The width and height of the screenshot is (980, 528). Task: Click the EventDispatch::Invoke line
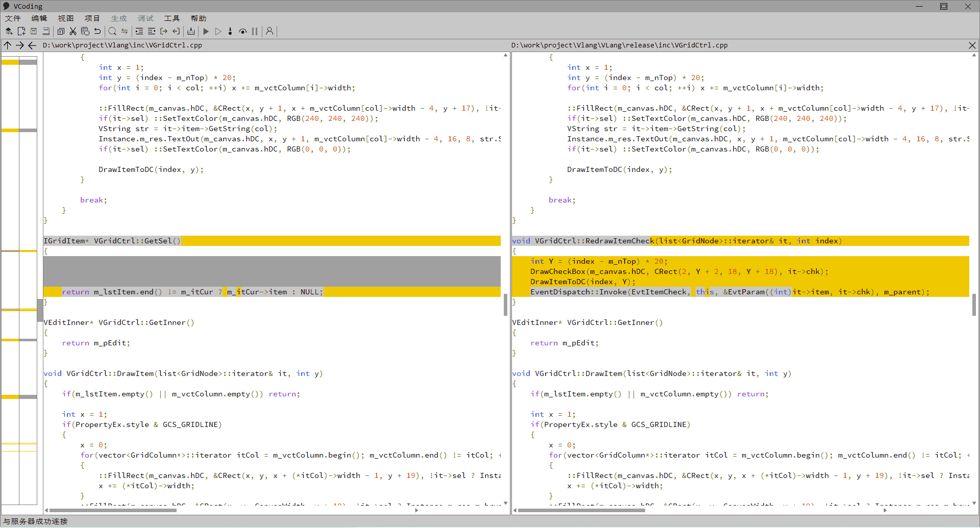[741, 292]
